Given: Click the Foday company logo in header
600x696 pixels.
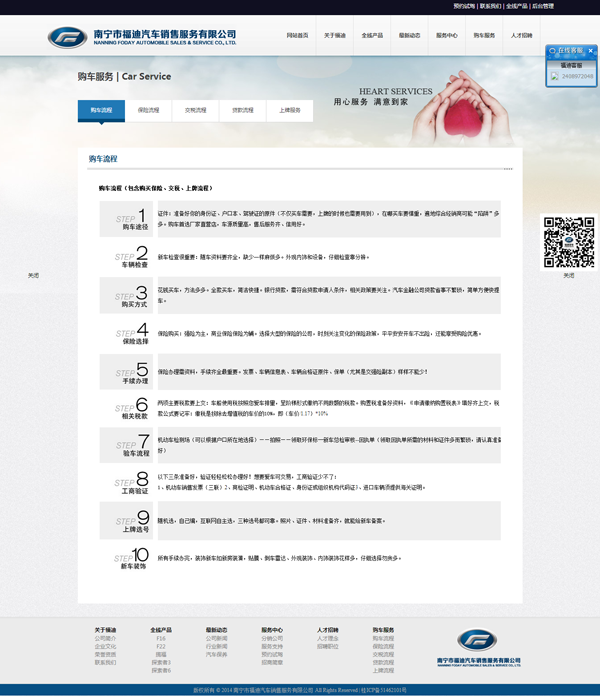Looking at the screenshot, I should (142, 37).
